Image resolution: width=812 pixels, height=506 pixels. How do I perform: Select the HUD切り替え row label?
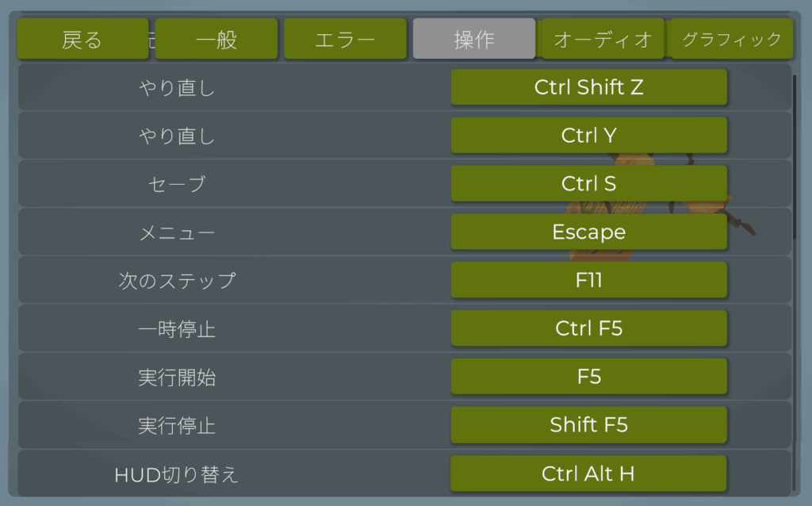[x=177, y=475]
